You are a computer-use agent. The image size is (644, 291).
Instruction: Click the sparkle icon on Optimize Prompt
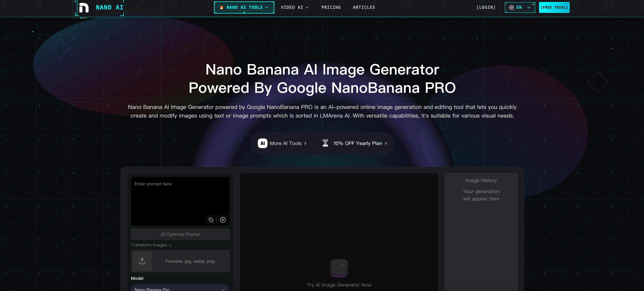pyautogui.click(x=163, y=234)
